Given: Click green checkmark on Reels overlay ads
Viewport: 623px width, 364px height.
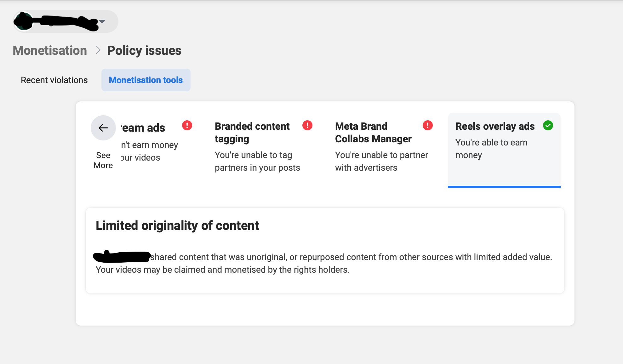Looking at the screenshot, I should 548,125.
